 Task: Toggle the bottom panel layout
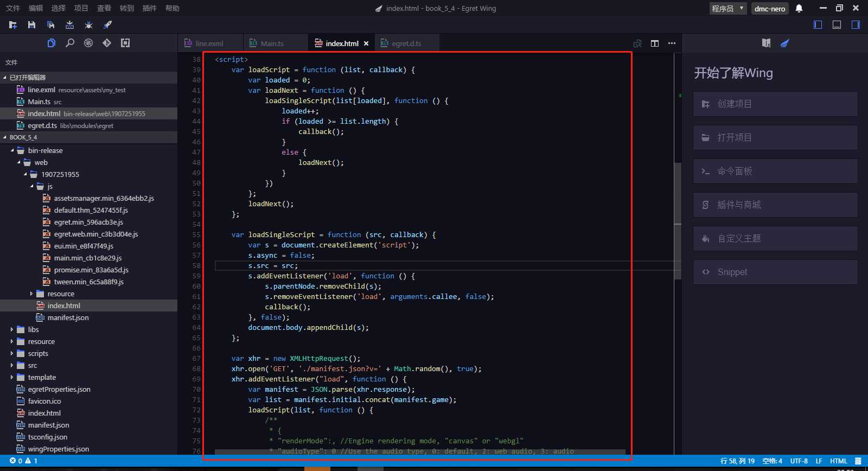837,25
